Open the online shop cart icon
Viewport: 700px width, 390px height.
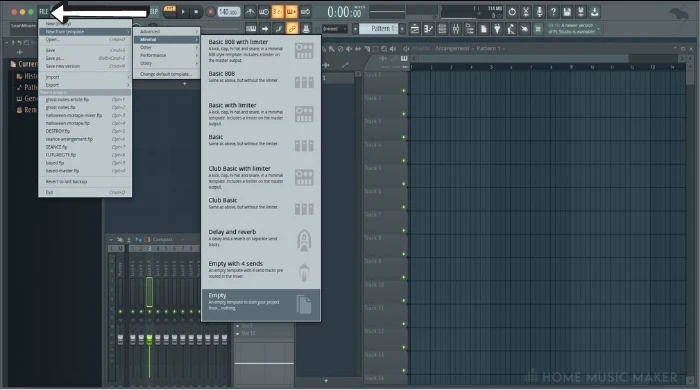pos(538,29)
